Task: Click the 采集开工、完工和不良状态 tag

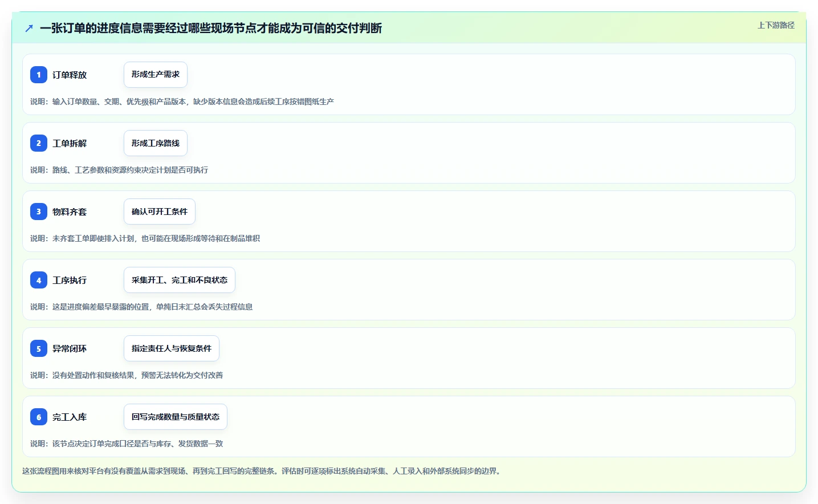Action: pos(180,280)
